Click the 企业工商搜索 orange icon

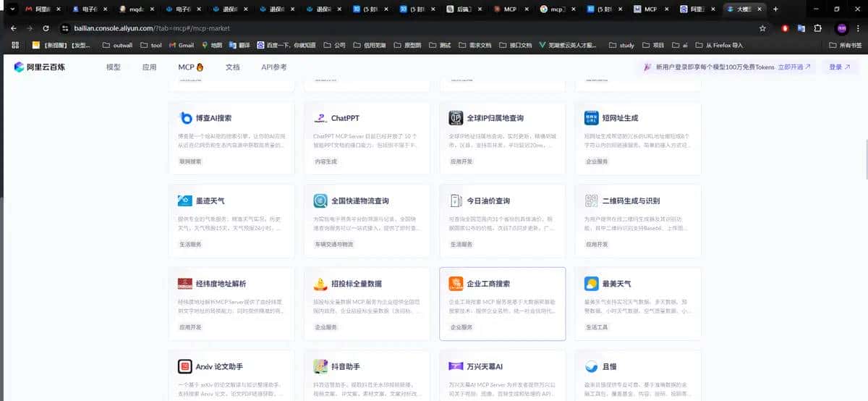pos(456,283)
